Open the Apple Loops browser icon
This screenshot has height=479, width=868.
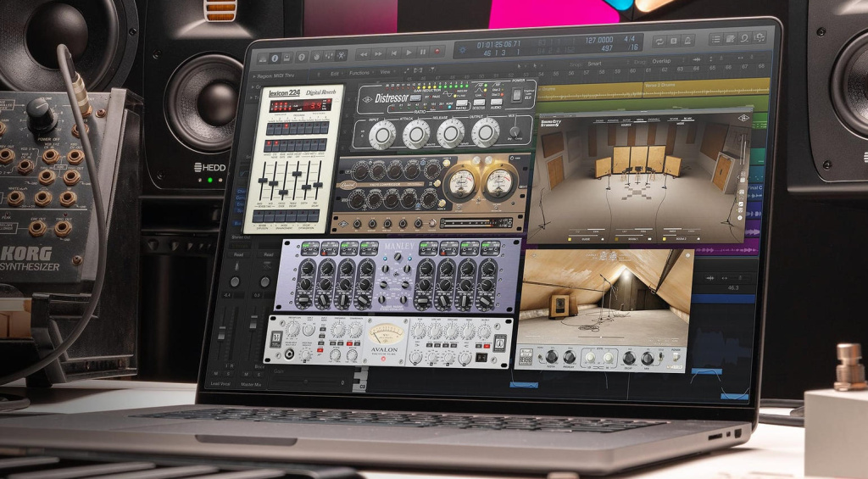click(744, 37)
